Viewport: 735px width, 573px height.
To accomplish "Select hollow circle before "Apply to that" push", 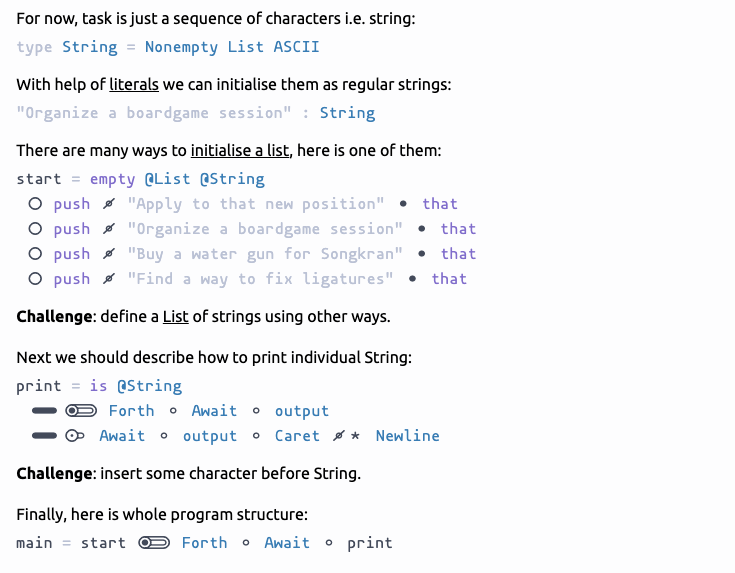I will (x=35, y=204).
